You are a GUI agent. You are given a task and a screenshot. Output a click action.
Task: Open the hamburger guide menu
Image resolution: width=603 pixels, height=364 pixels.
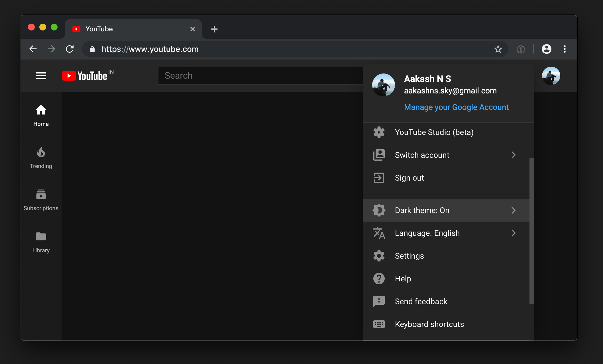41,76
